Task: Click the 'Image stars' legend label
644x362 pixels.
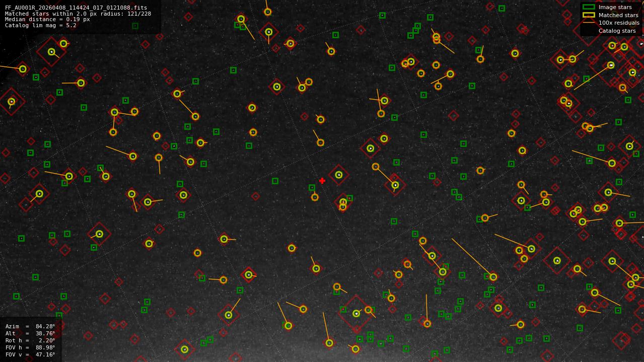Action: click(x=615, y=7)
